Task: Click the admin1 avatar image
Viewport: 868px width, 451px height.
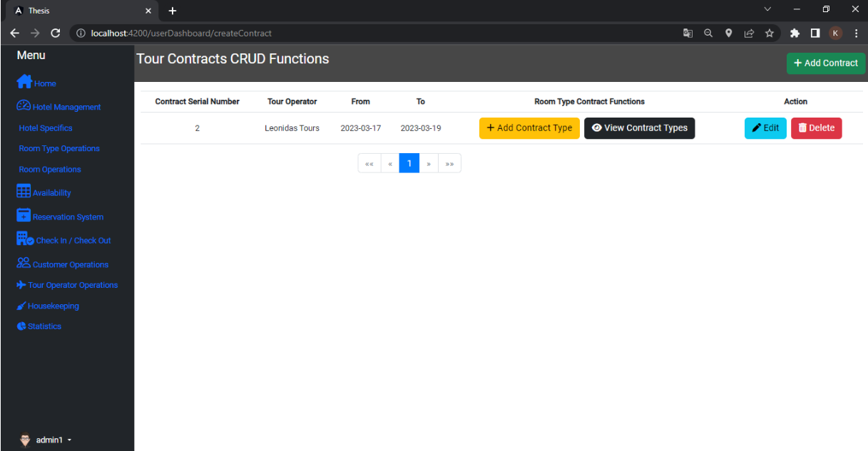Action: (25, 440)
